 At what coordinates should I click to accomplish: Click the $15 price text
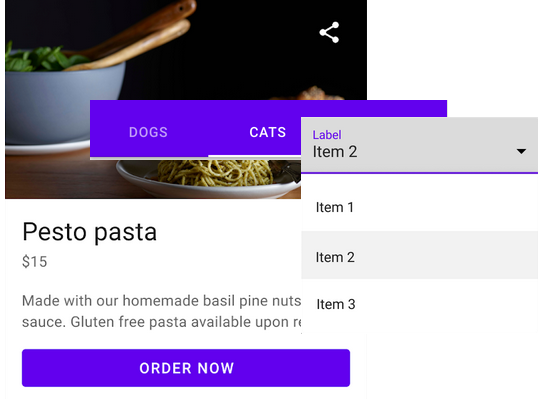pos(34,262)
